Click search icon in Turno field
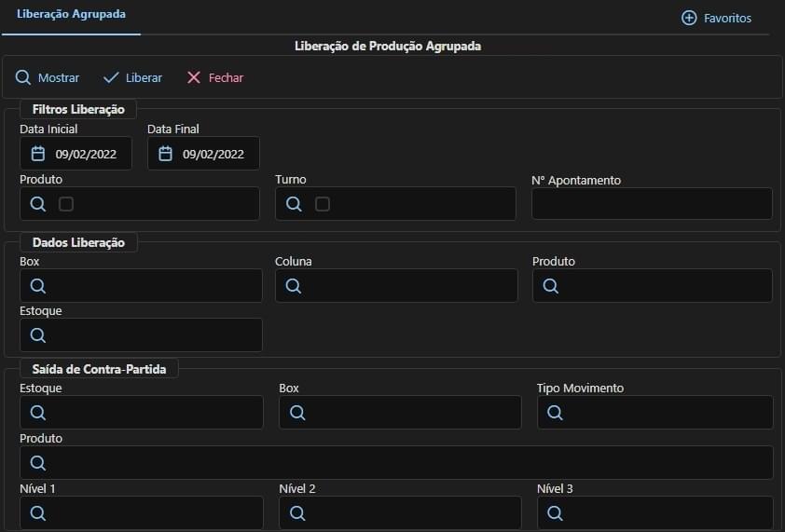This screenshot has width=785, height=532. (294, 204)
